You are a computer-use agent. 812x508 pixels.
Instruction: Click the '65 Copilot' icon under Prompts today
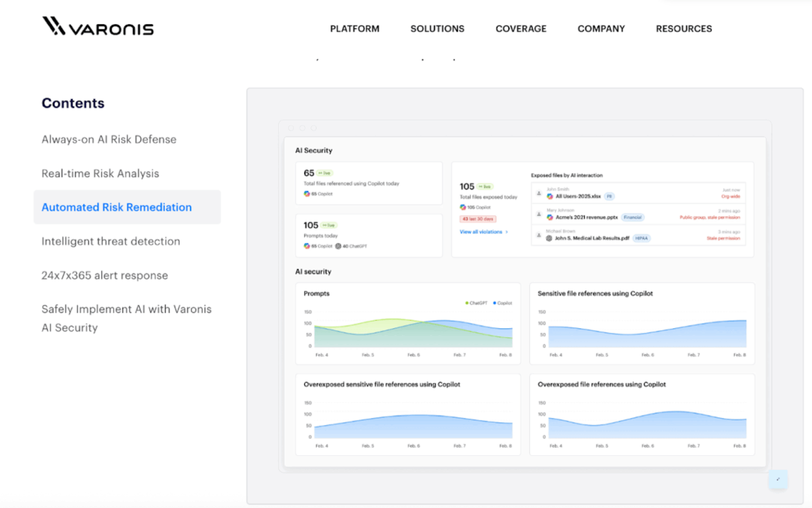307,246
